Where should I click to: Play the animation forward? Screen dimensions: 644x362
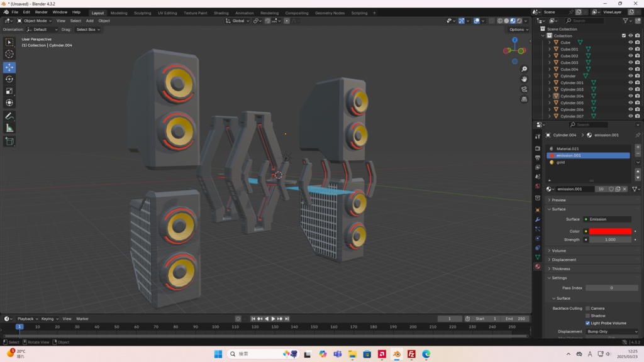[x=273, y=319]
